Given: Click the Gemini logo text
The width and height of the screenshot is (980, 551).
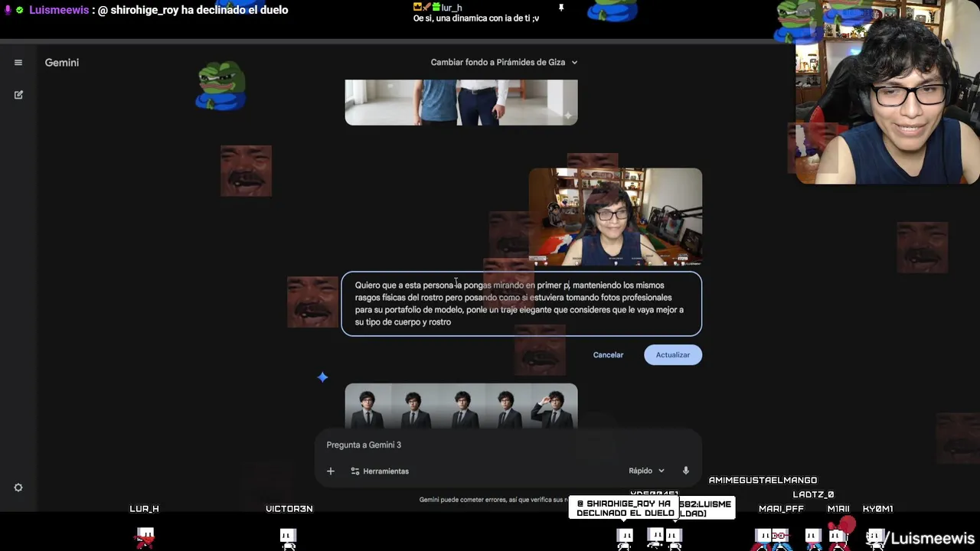Looking at the screenshot, I should (62, 63).
